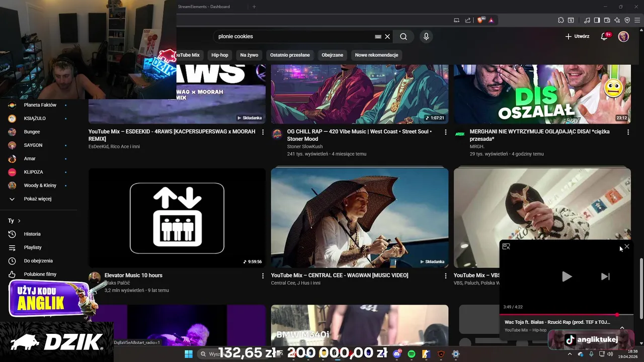Open the Windows Start menu

pos(188,354)
